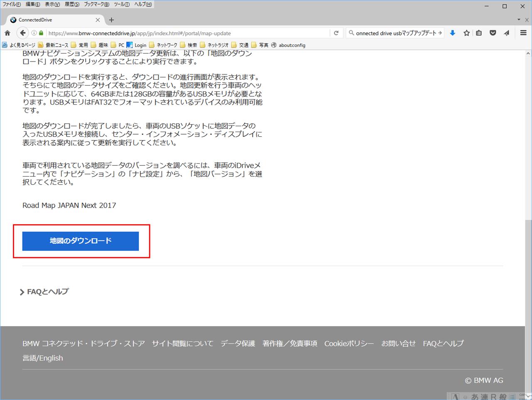Open the 検索 bookmark folder

tap(188, 45)
